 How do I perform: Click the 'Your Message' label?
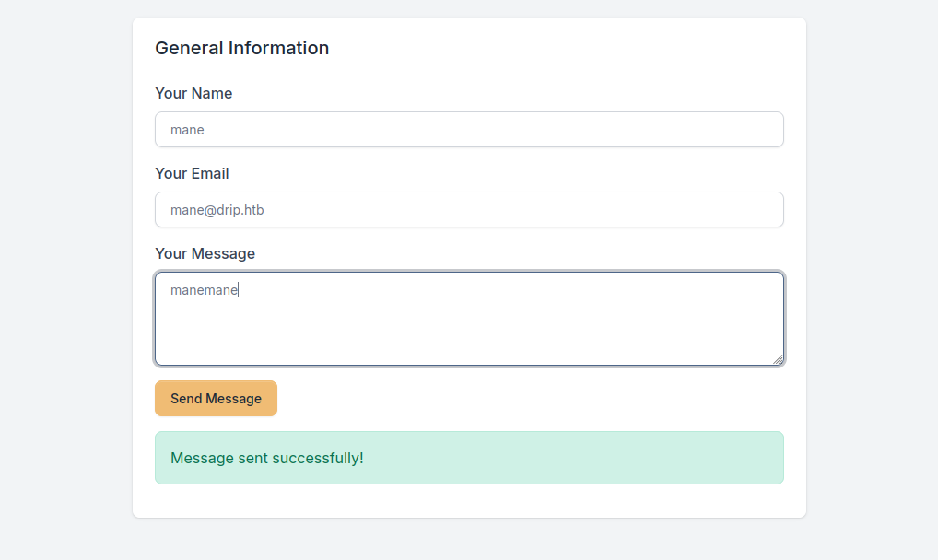pos(205,253)
